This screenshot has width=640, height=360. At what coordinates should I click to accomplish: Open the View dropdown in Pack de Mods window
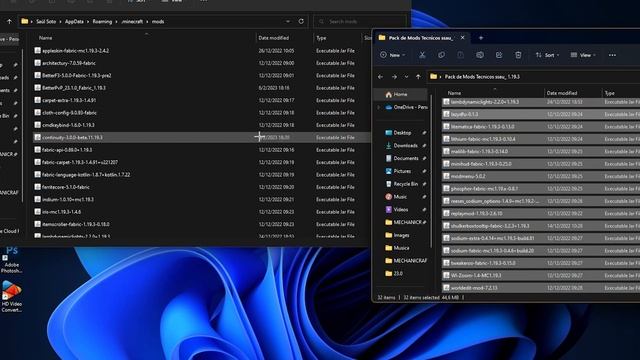pyautogui.click(x=583, y=55)
